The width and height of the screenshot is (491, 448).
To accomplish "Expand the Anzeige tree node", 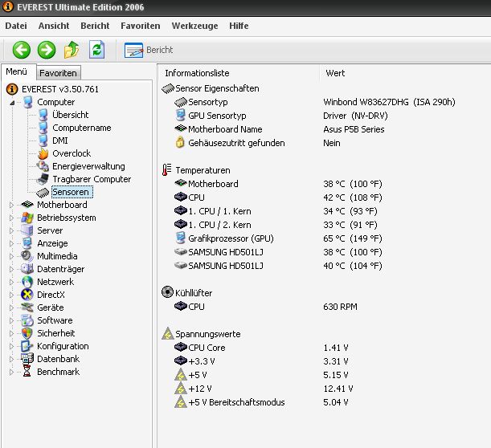I will 11,243.
